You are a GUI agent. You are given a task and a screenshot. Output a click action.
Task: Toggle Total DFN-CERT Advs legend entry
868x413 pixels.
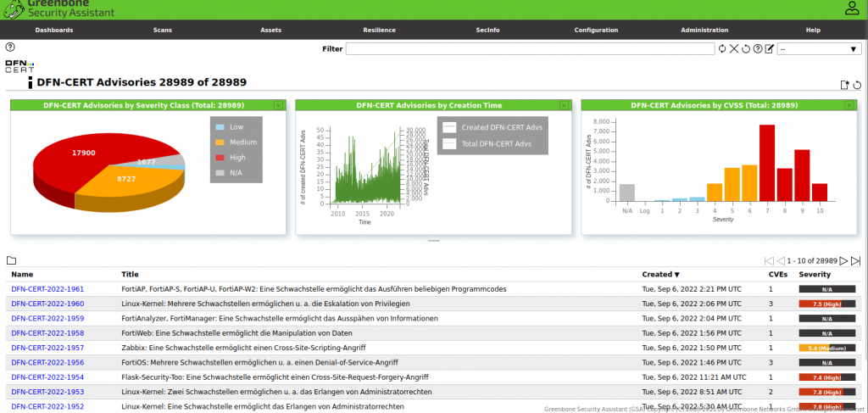487,144
